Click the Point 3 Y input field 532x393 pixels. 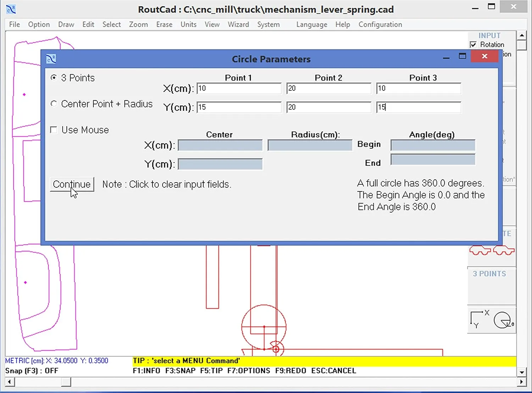pyautogui.click(x=419, y=107)
